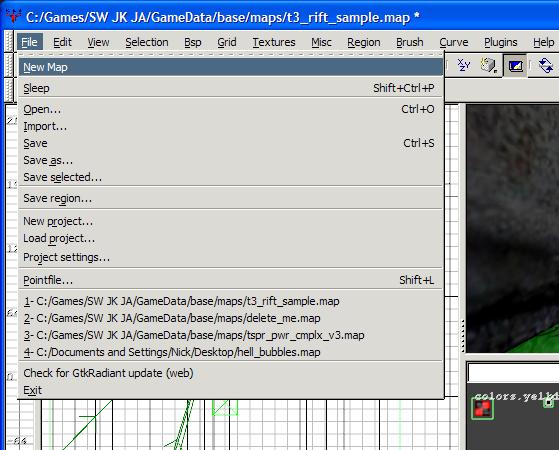Viewport: 559px width, 450px height.
Task: Click the tear-off dashed line atop File menu
Action: pos(231,55)
